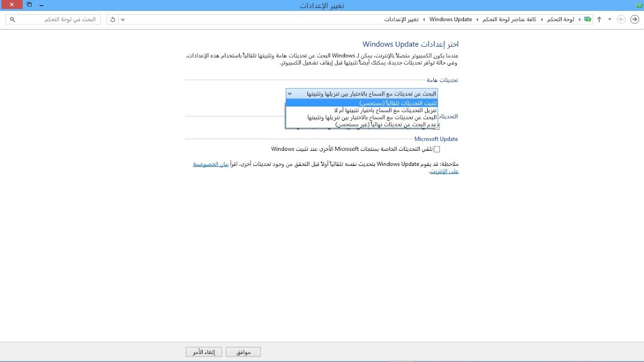Enable Microsoft products updates checkbox
This screenshot has width=644, height=362.
click(x=437, y=149)
